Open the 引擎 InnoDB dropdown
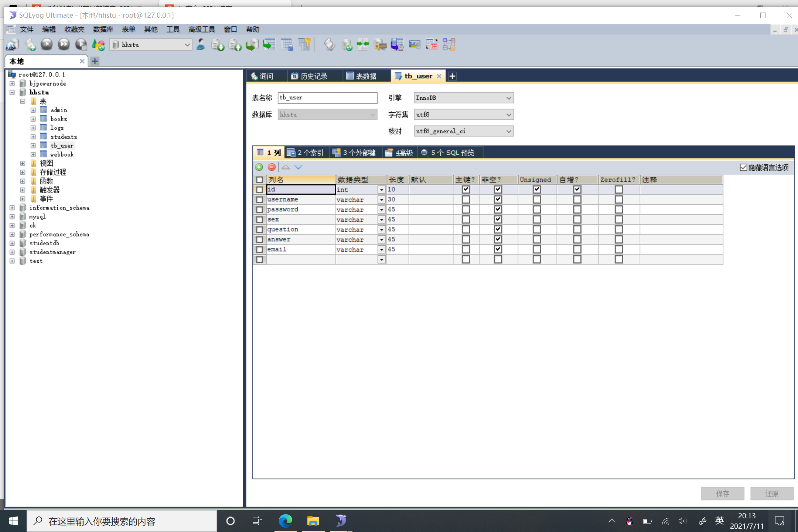Viewport: 798px width, 532px height. tap(463, 98)
